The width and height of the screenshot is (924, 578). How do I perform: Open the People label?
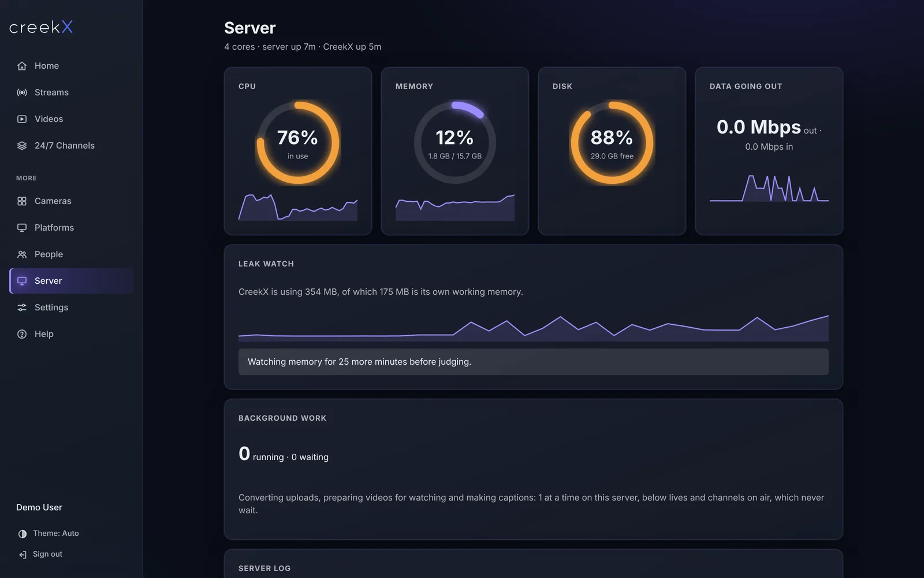[x=49, y=254]
